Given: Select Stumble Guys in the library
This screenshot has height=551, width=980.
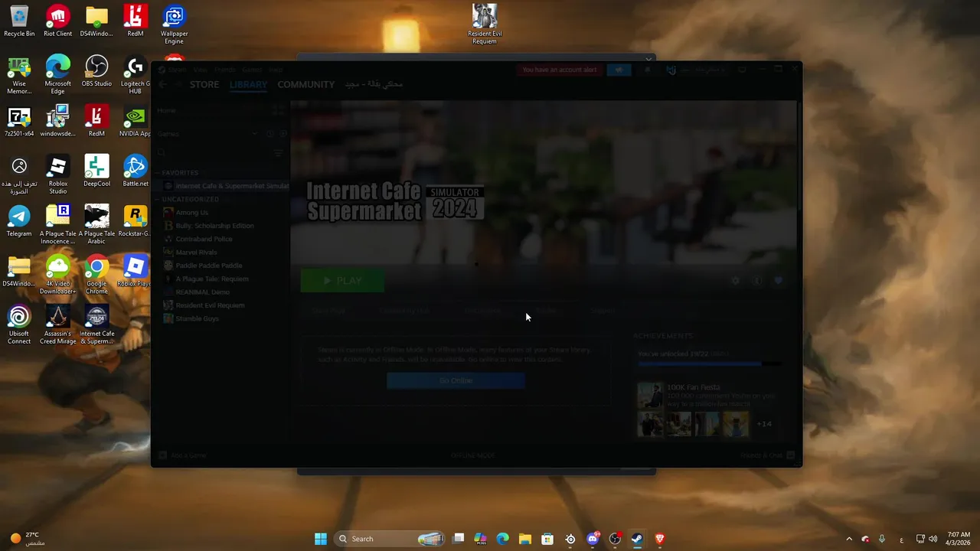Looking at the screenshot, I should pos(197,318).
